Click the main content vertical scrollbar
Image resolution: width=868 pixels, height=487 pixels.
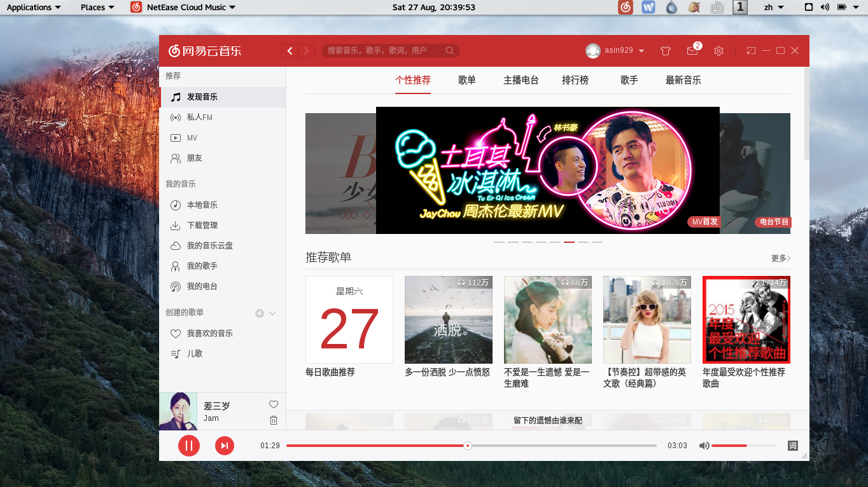click(x=807, y=114)
